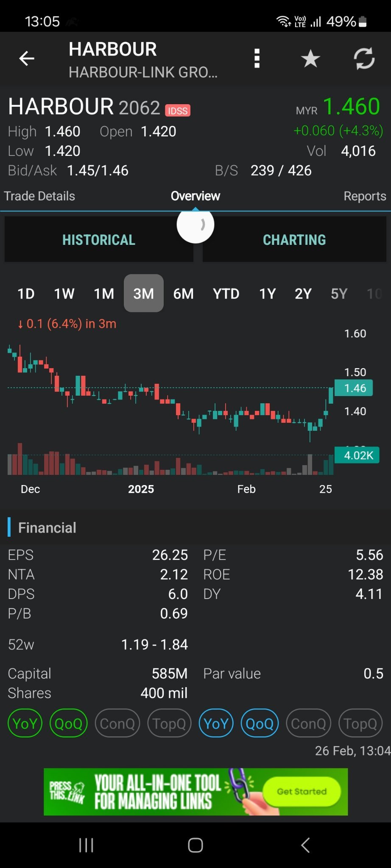Tap the Wi-Fi status icon
Viewport: 391px width, 868px height.
coord(283,21)
